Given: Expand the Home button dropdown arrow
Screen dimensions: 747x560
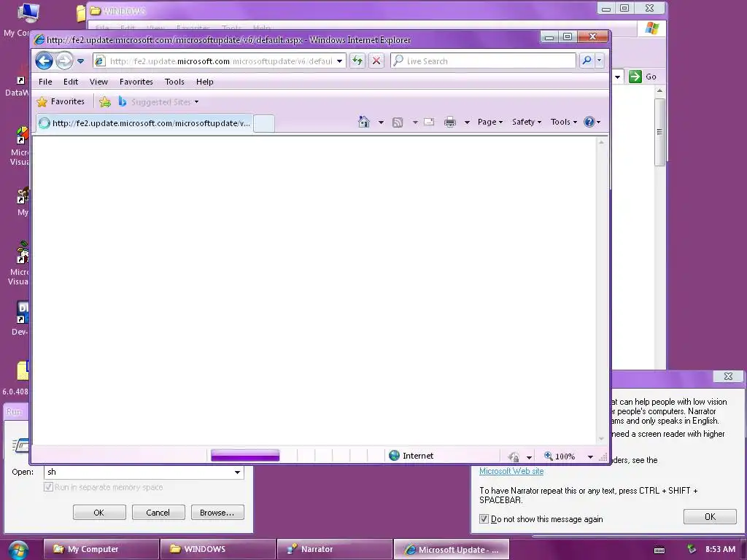Looking at the screenshot, I should click(381, 122).
